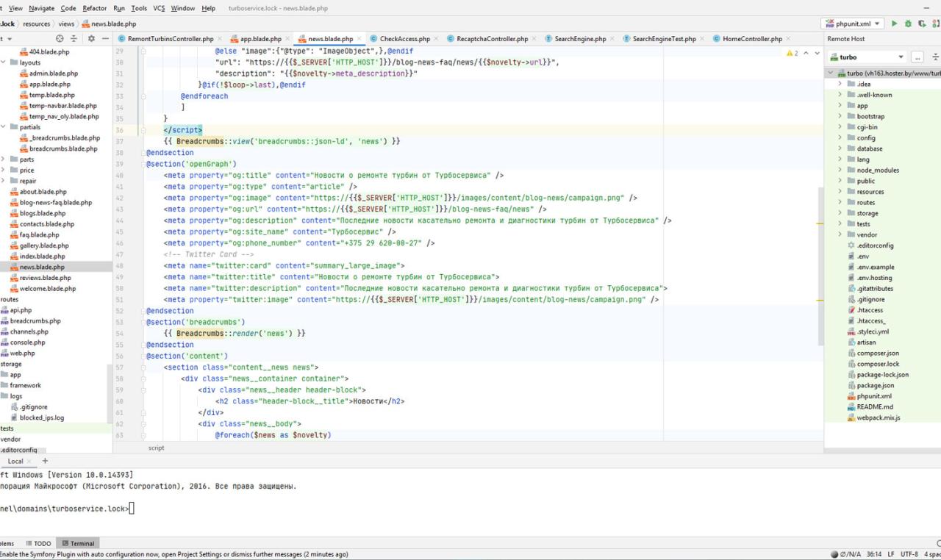Jump to next highlighted error arrow
The width and height of the screenshot is (941, 560).
(x=817, y=53)
